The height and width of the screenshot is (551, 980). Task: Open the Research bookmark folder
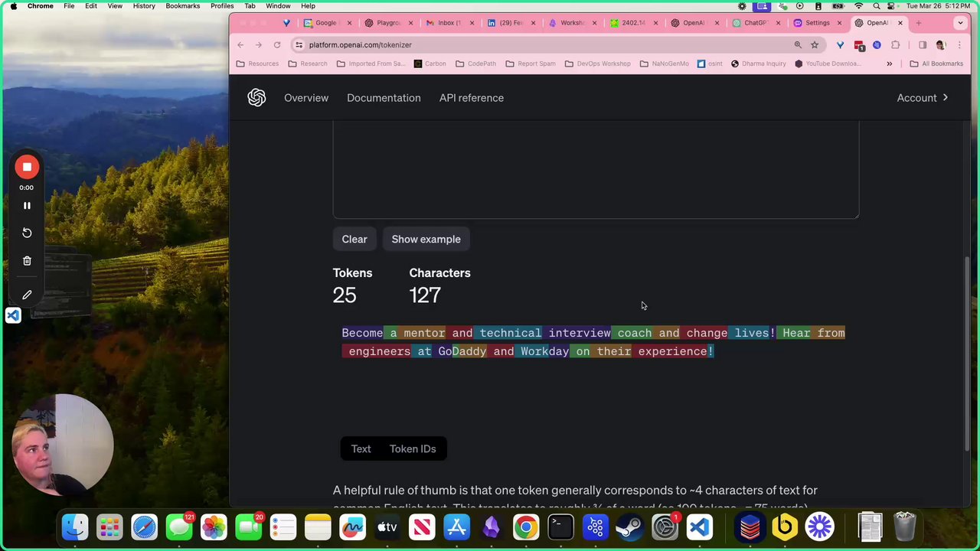(308, 64)
